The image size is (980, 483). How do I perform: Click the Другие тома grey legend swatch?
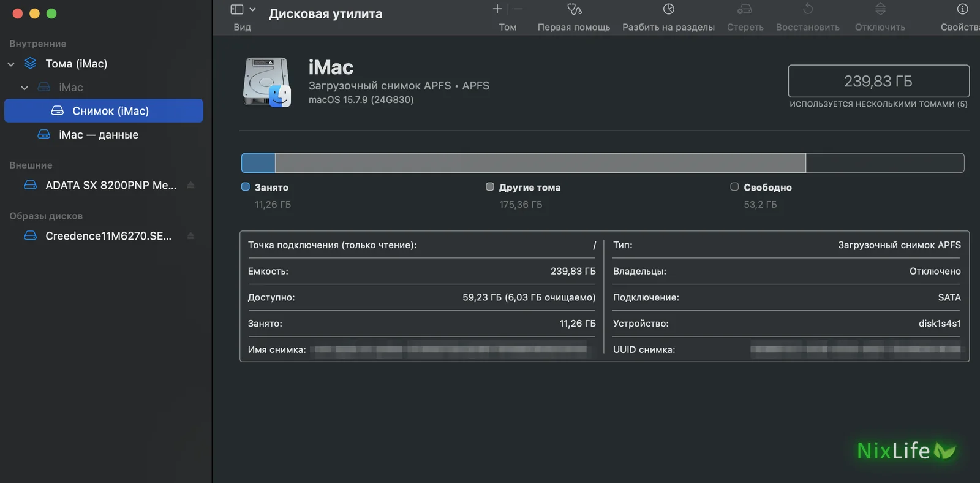click(490, 187)
